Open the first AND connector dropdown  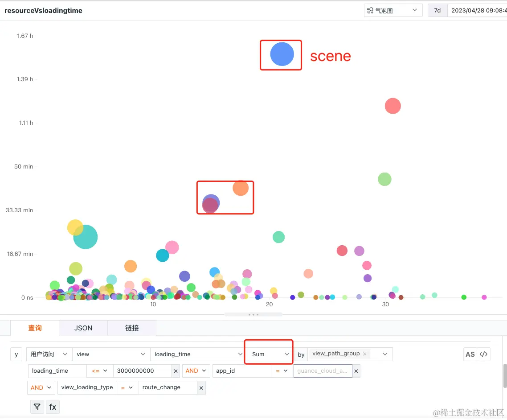196,371
